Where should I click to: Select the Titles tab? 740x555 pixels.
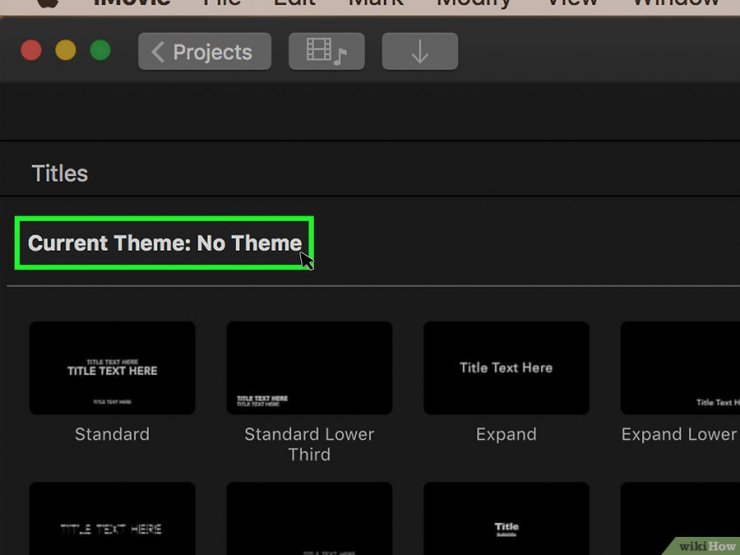click(60, 174)
